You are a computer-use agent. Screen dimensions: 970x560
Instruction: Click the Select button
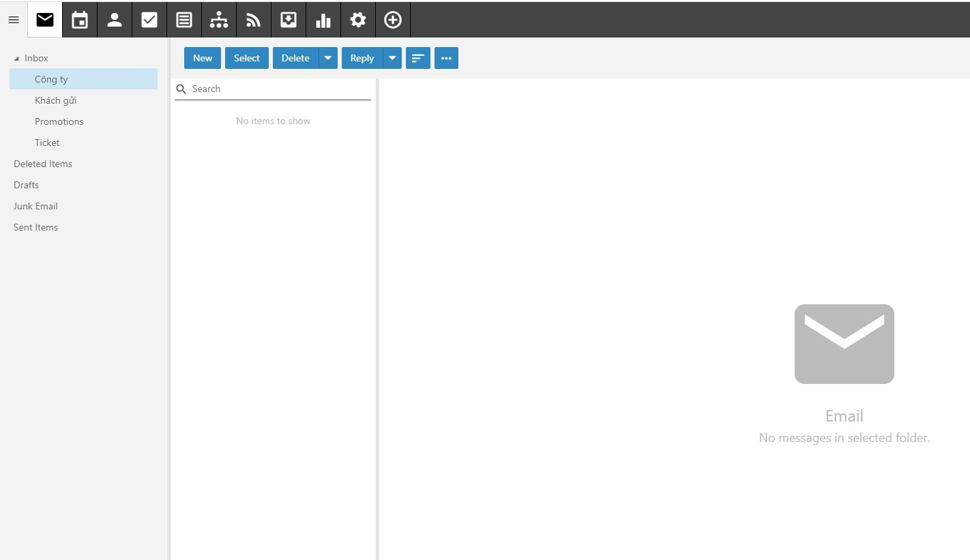tap(247, 58)
